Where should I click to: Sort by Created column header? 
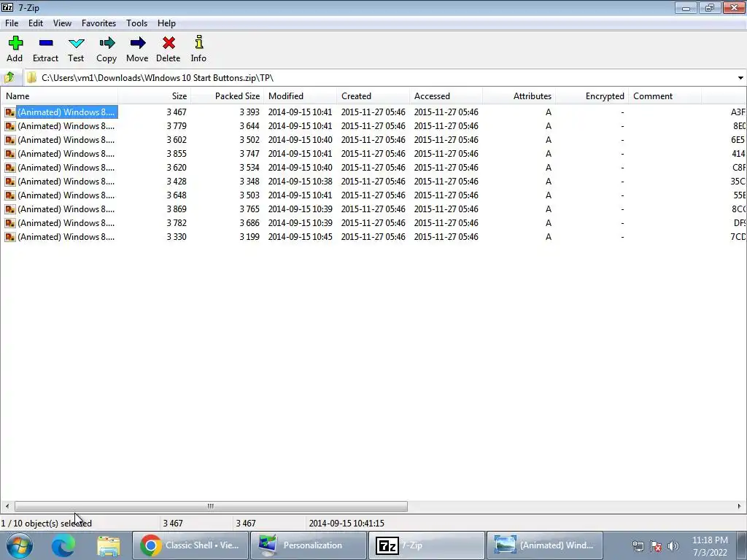tap(373, 96)
